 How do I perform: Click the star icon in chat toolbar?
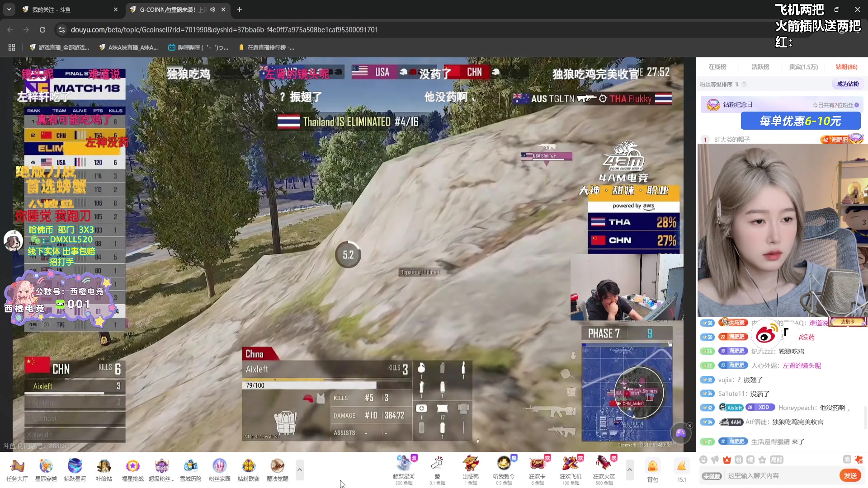(x=762, y=460)
